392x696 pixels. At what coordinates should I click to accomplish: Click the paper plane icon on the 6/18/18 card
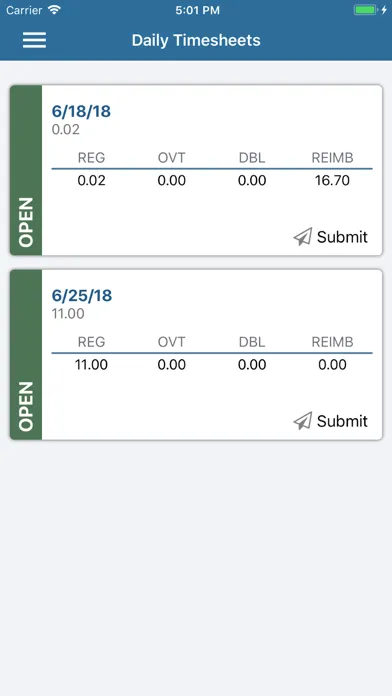pyautogui.click(x=303, y=237)
